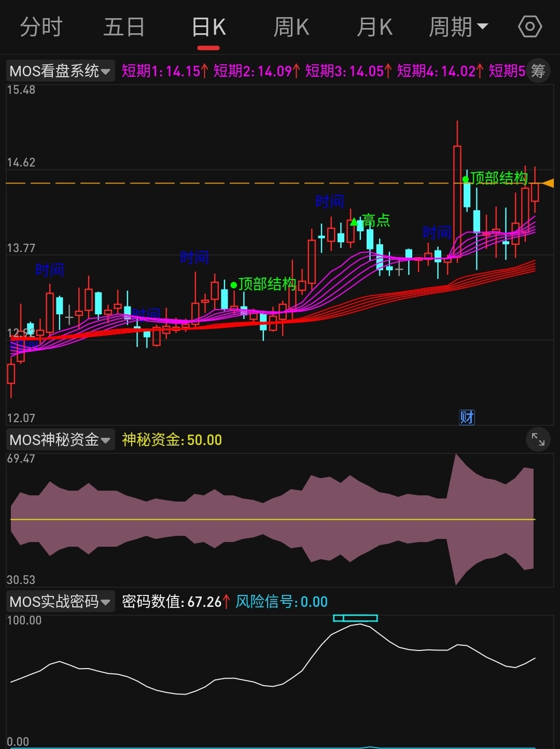Open the MOS实战密码 indicator dropdown

(60, 602)
